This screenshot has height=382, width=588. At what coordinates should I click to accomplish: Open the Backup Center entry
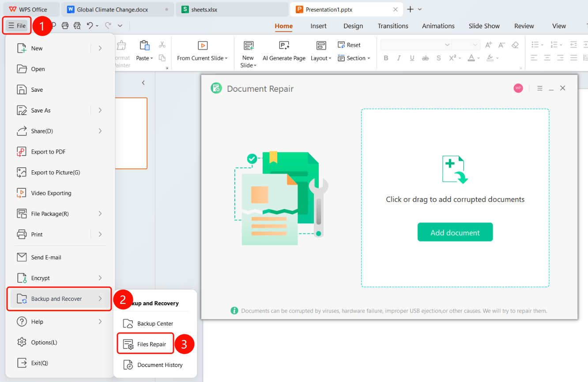pos(148,323)
